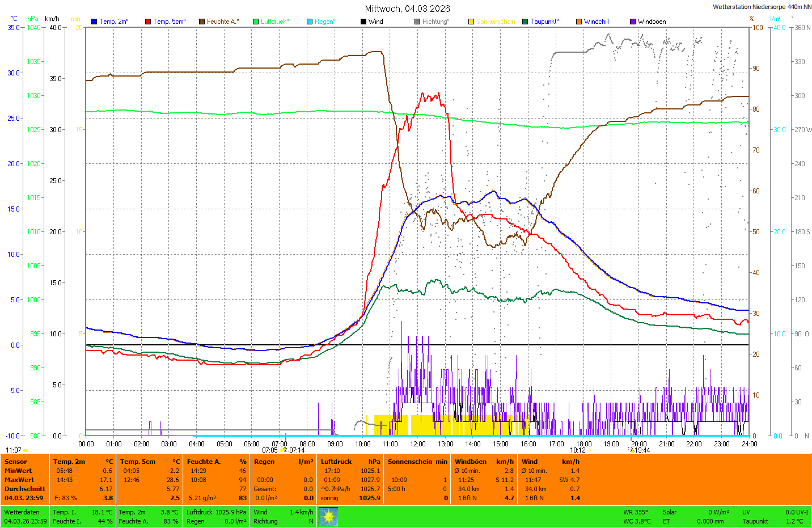This screenshot has width=812, height=528.
Task: Click the cyan Regen legend square
Action: (x=310, y=22)
